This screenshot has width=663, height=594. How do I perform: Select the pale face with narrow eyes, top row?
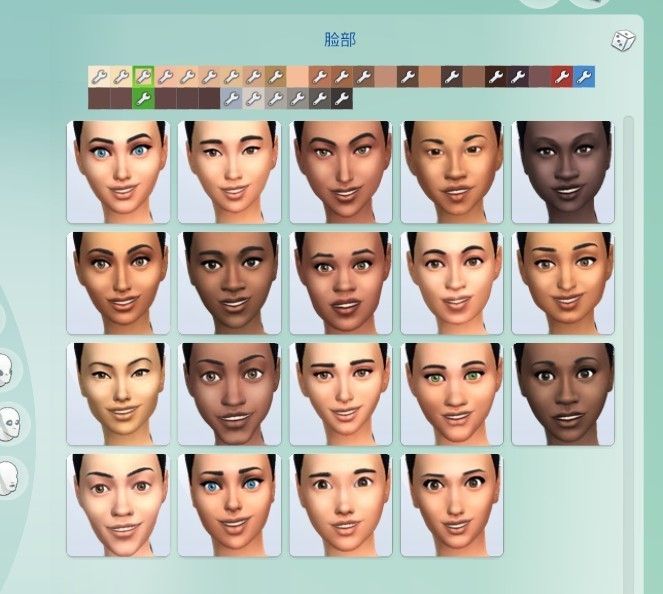230,172
